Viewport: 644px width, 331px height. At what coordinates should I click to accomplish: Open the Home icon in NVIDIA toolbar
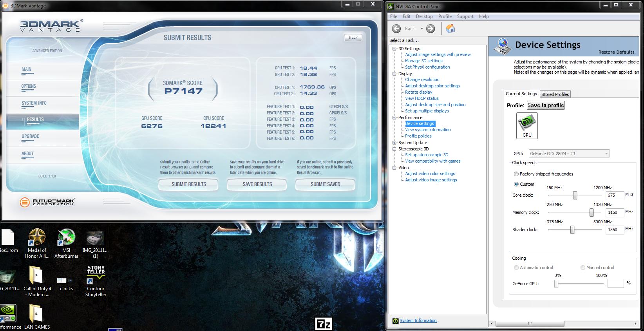tap(450, 28)
